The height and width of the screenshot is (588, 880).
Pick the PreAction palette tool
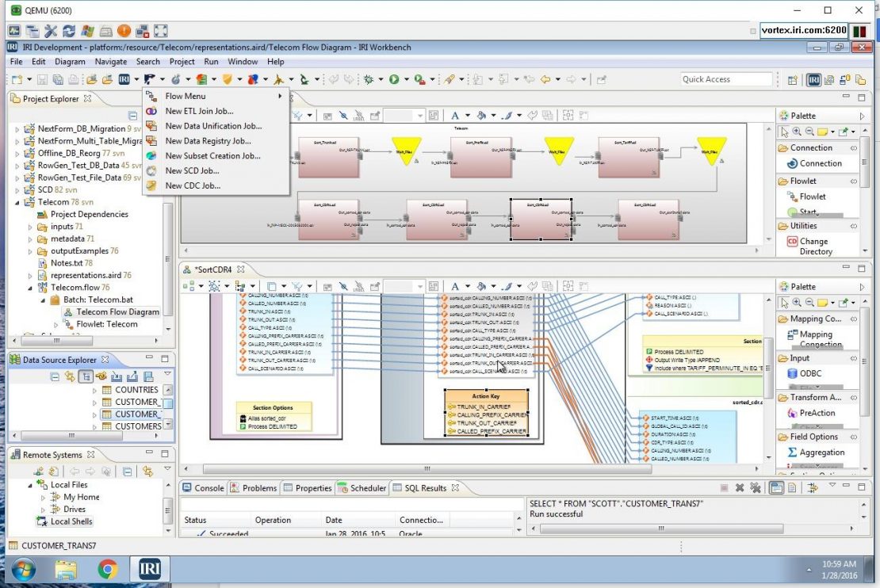point(811,413)
